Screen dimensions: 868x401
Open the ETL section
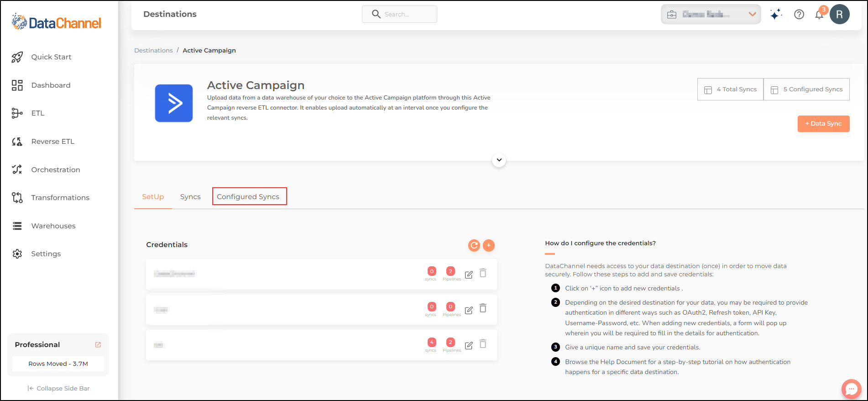tap(38, 113)
